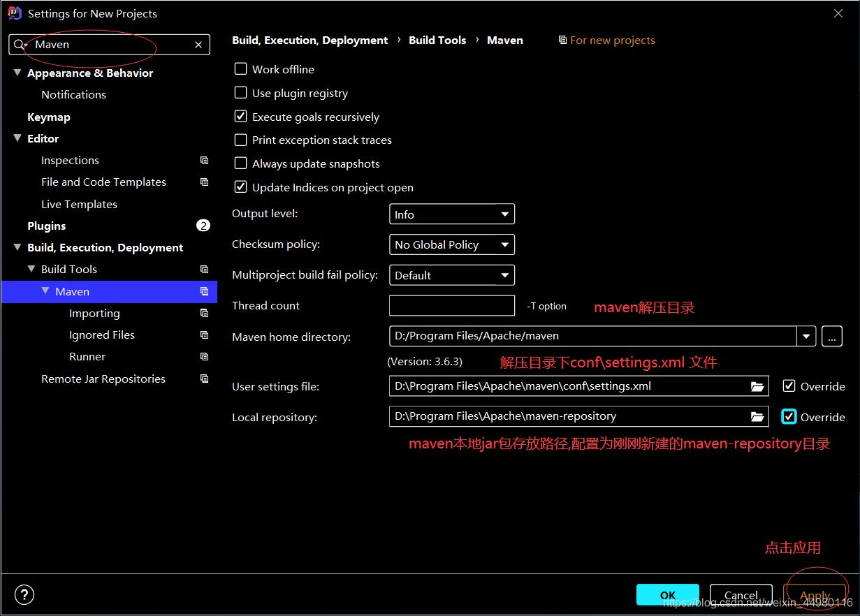Select Importing under Maven
Screen dimensions: 860x616
[94, 314]
